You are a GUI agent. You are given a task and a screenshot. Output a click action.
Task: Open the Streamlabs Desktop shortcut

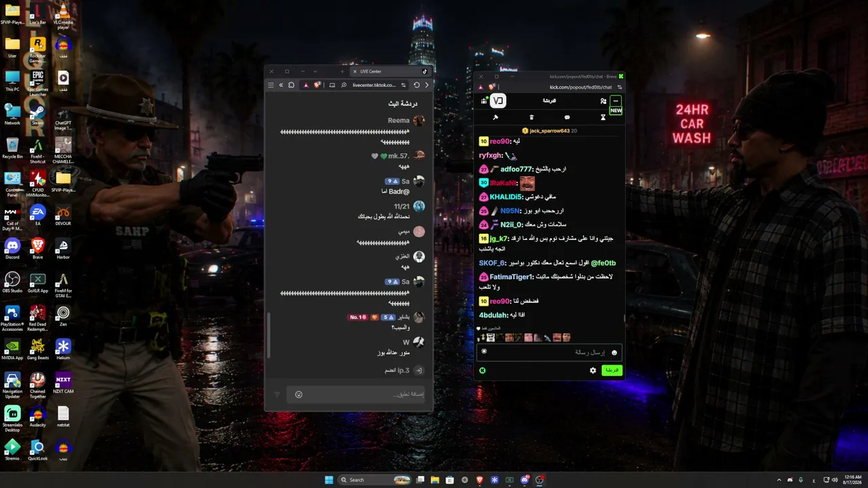pyautogui.click(x=12, y=417)
